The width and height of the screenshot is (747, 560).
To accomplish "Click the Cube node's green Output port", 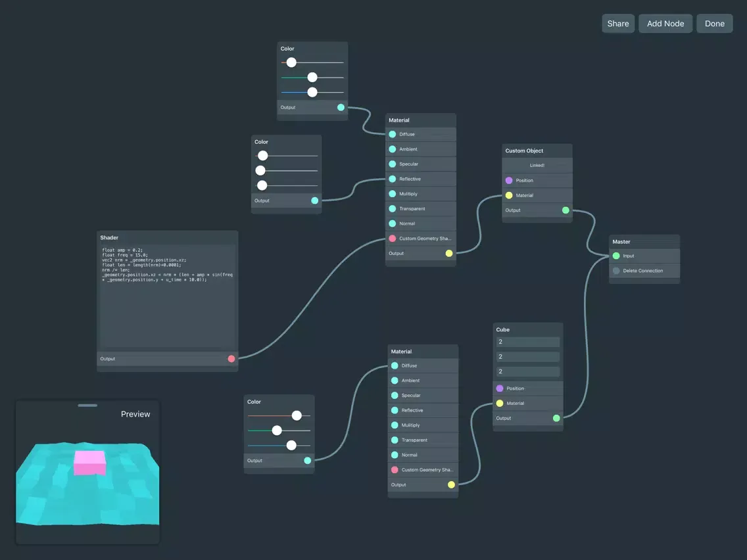I will tap(556, 418).
